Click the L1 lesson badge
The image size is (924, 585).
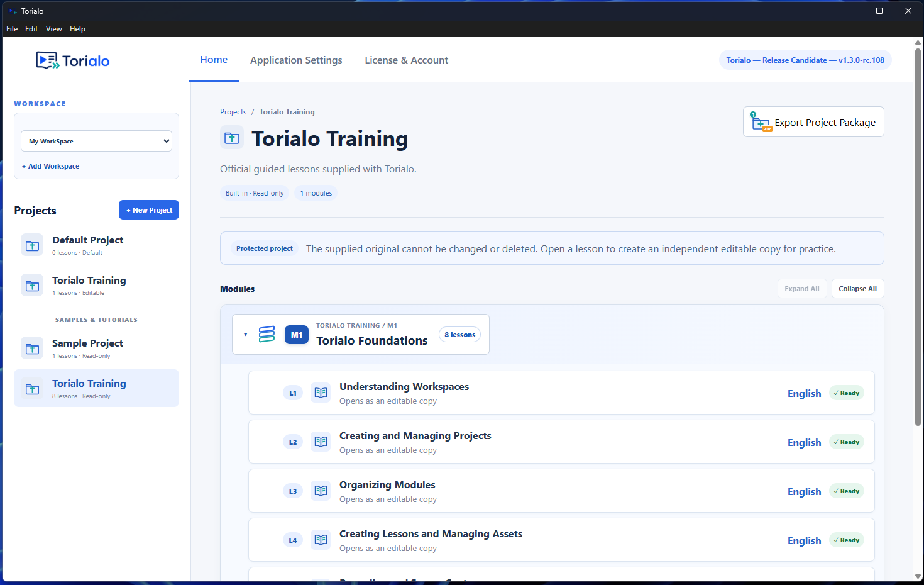coord(293,393)
